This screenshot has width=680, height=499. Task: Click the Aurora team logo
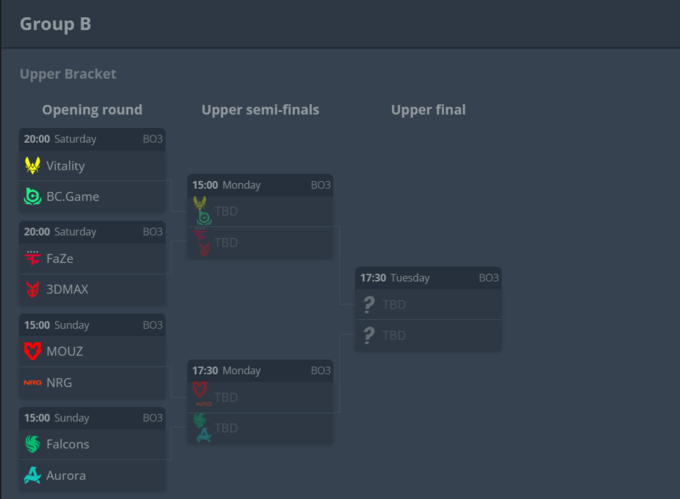[x=33, y=475]
